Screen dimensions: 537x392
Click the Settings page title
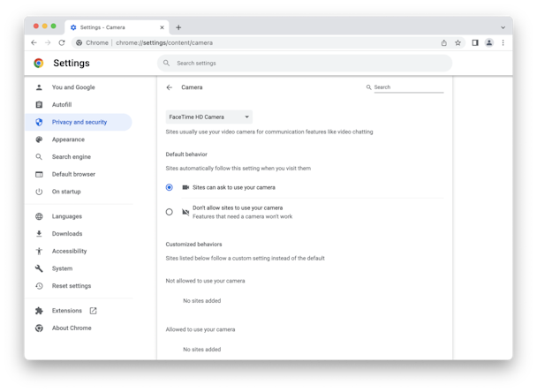[72, 63]
